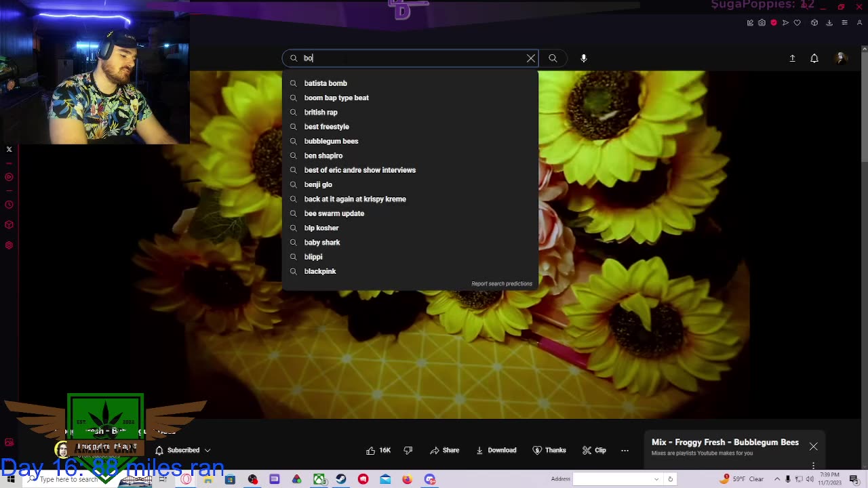Screen dimensions: 868x488
Task: Close the Mix - Froggy Fresh panel
Action: click(x=814, y=447)
